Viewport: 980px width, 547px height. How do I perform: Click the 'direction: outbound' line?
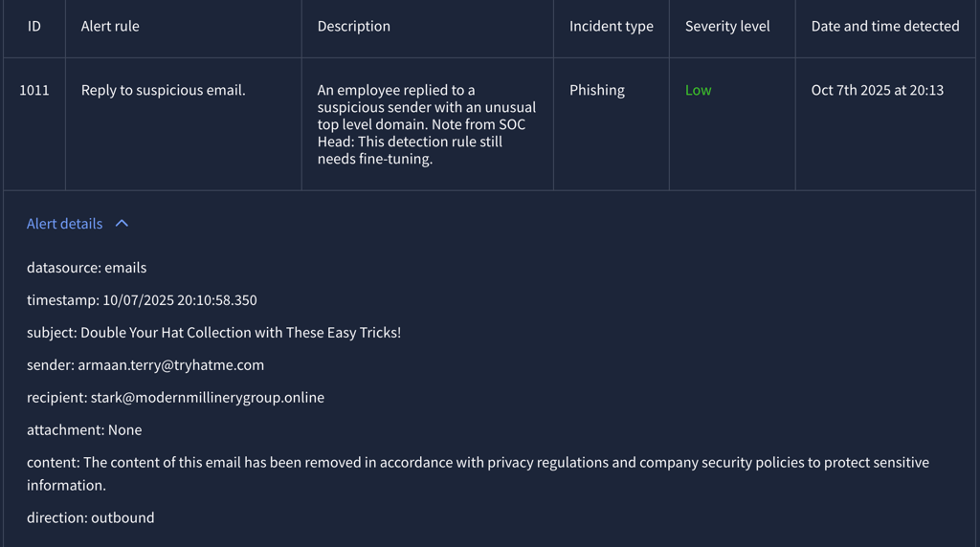90,518
